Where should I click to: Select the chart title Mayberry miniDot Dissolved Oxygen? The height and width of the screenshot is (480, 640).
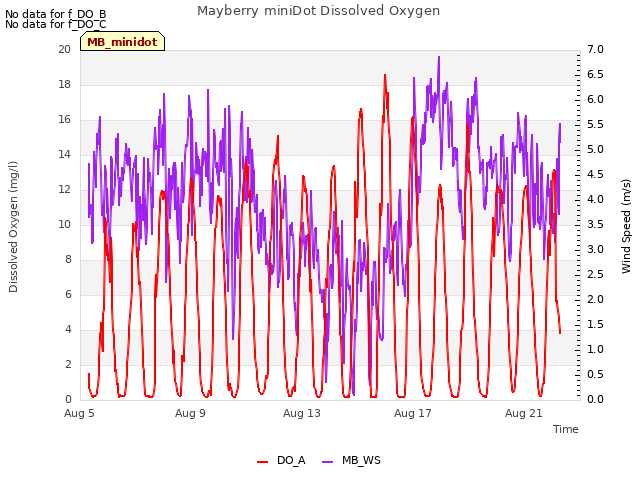tap(318, 11)
